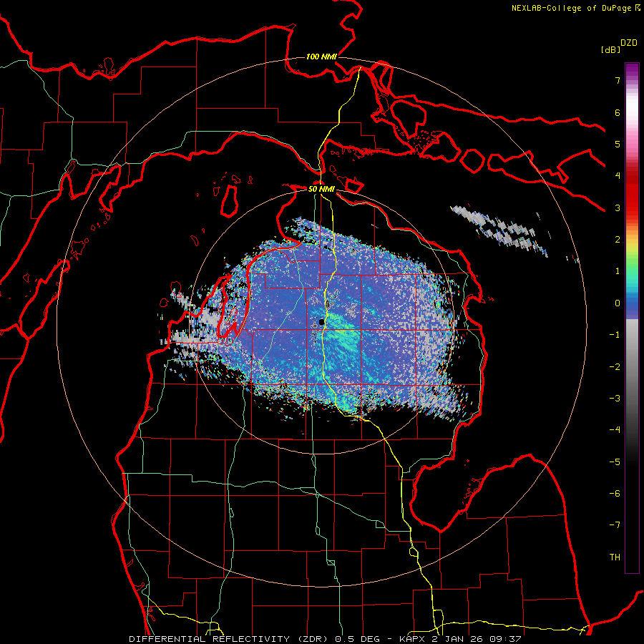Click the DZD product label above color scale
Image resolution: width=644 pixels, height=644 pixels.
(x=629, y=43)
